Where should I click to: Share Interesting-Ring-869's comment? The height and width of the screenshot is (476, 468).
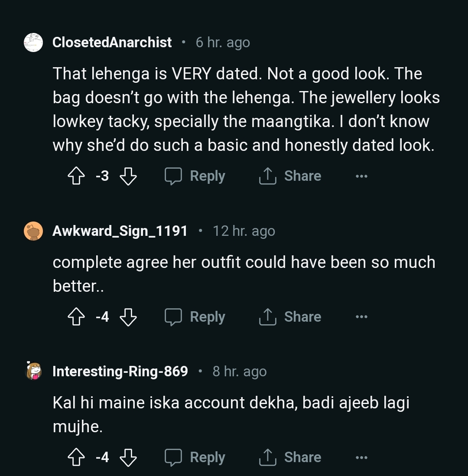click(290, 457)
